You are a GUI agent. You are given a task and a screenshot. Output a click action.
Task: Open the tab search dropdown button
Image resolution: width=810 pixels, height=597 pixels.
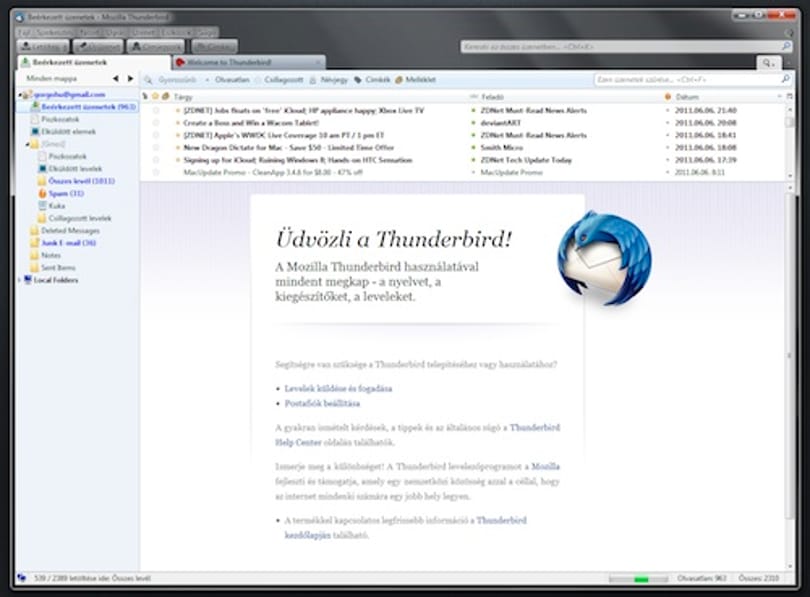pos(769,63)
